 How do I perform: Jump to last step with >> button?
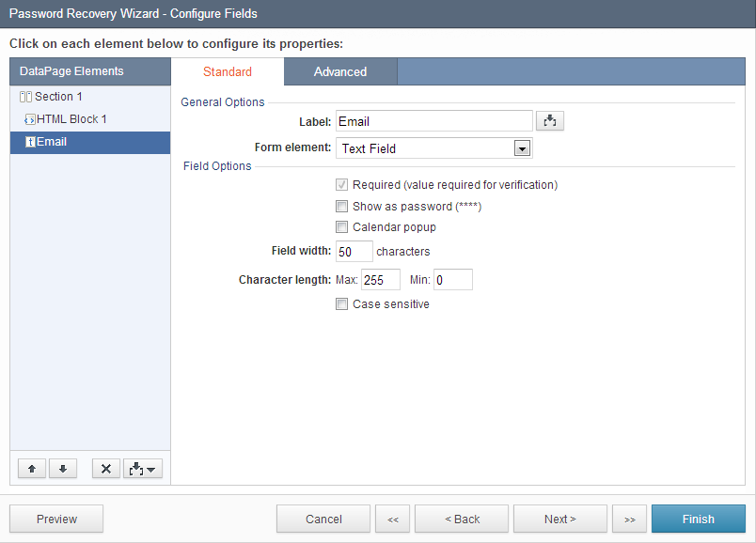(629, 519)
